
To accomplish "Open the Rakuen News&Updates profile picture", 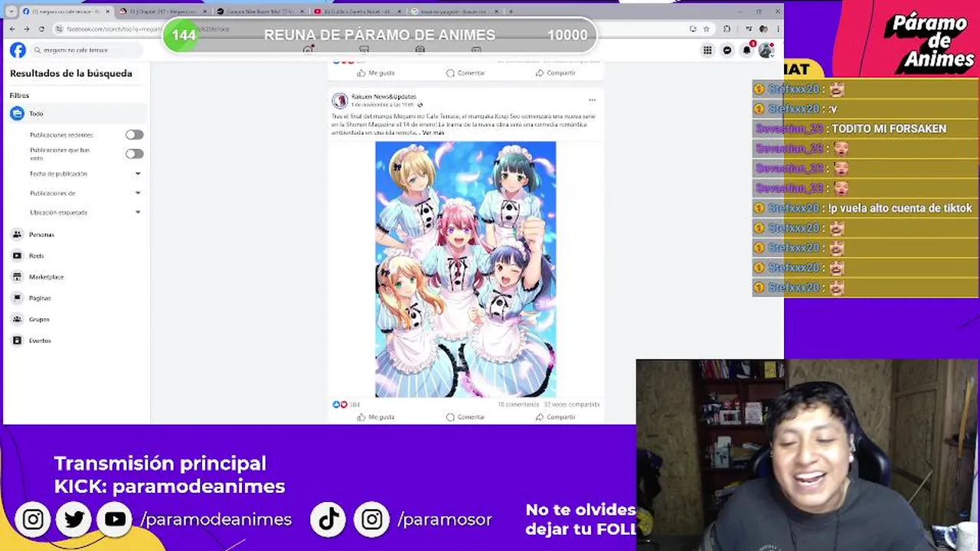I will click(340, 100).
